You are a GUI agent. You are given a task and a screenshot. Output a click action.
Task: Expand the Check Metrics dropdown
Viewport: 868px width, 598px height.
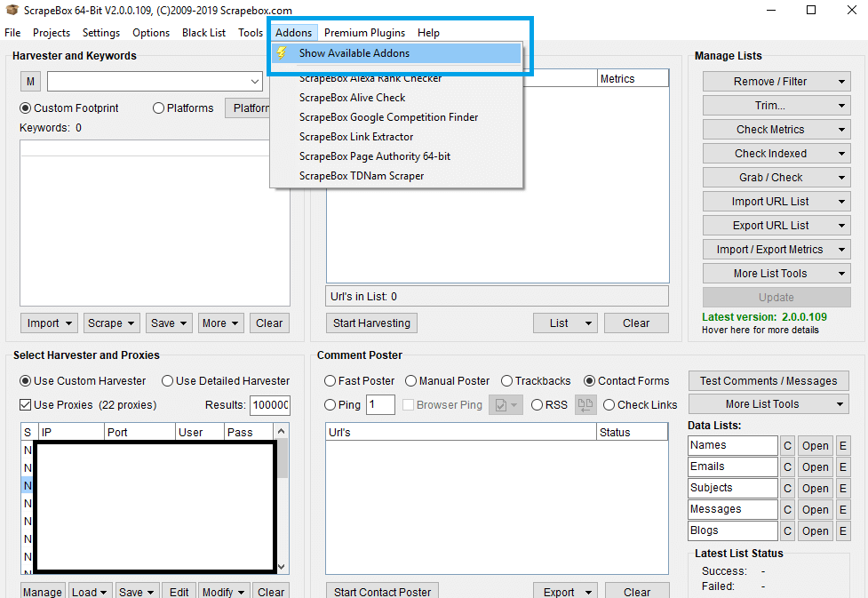(x=776, y=130)
